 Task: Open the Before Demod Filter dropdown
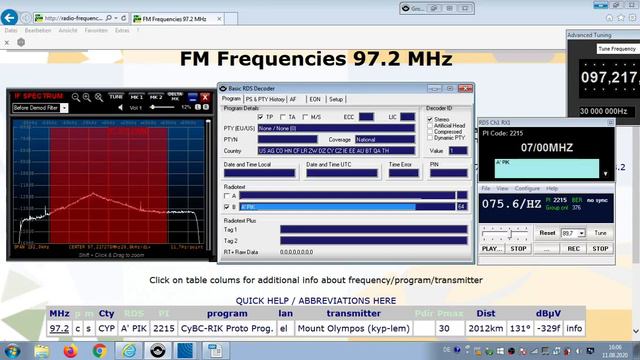pyautogui.click(x=64, y=108)
